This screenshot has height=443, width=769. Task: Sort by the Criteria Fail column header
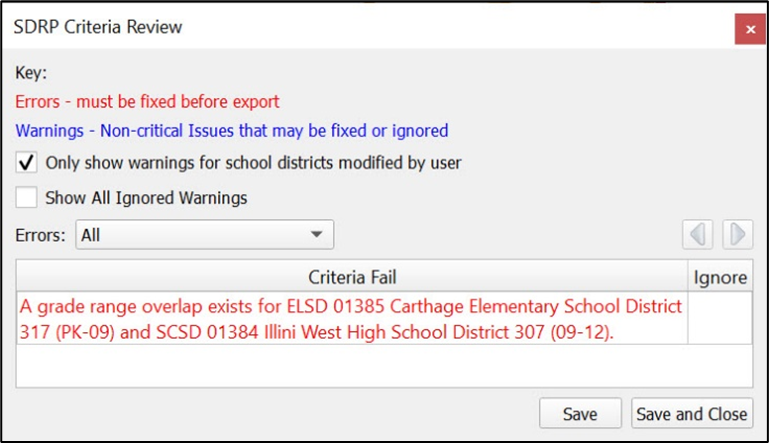(352, 277)
